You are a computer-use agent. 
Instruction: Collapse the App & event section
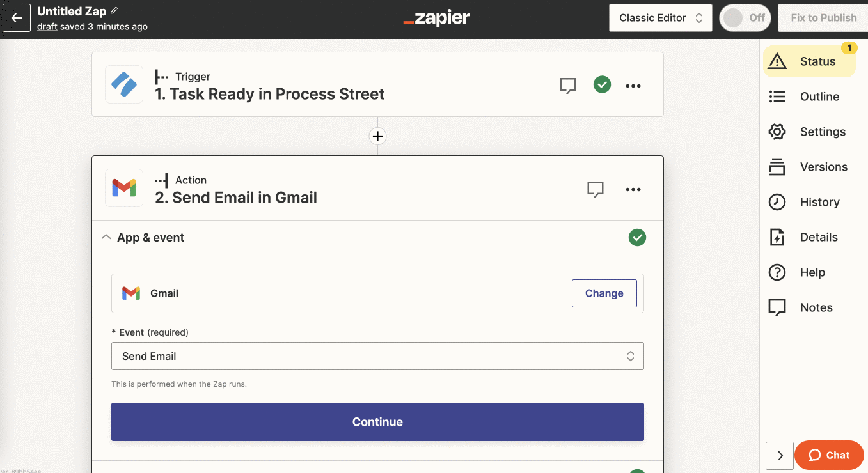click(x=106, y=238)
